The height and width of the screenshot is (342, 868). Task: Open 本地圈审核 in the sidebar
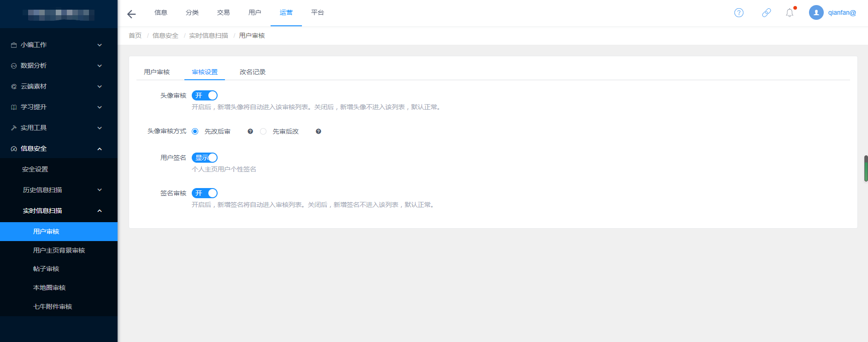(49, 288)
